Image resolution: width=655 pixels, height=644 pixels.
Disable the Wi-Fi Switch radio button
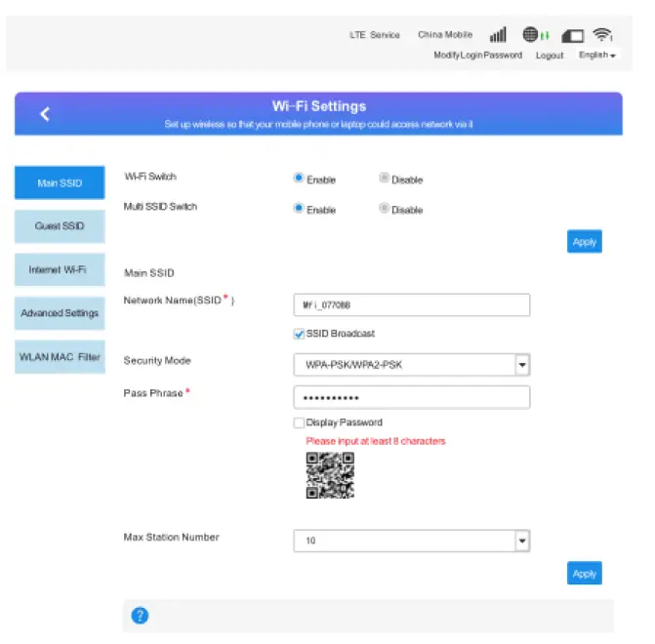pos(384,178)
